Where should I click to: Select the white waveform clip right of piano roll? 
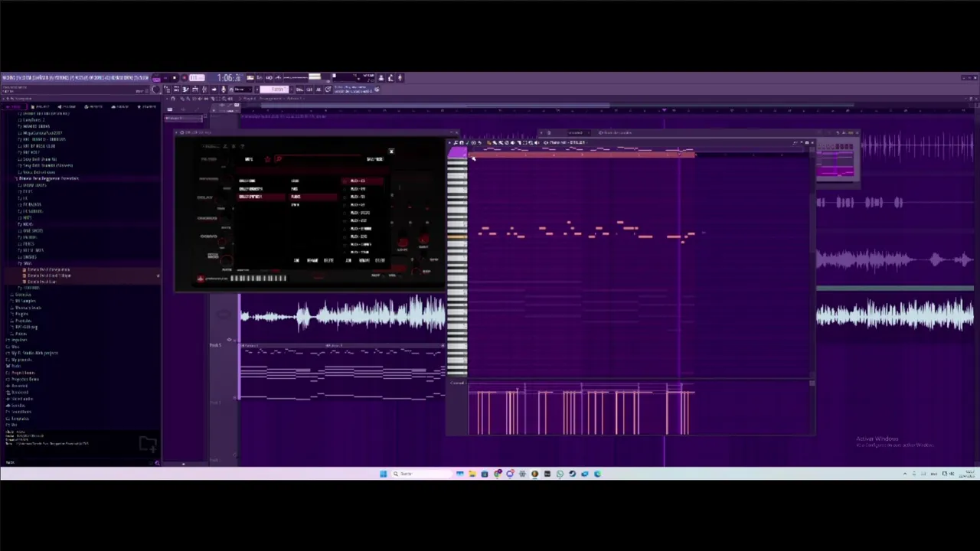pyautogui.click(x=894, y=315)
